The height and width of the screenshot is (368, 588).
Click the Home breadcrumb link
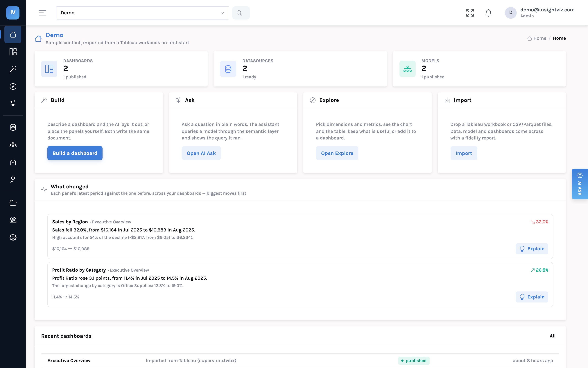coord(537,38)
